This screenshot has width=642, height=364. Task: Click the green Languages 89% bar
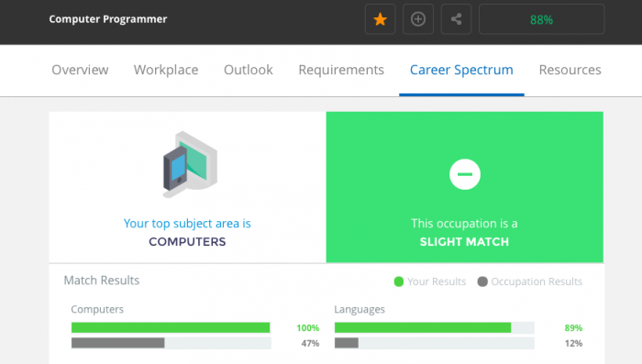tap(423, 327)
